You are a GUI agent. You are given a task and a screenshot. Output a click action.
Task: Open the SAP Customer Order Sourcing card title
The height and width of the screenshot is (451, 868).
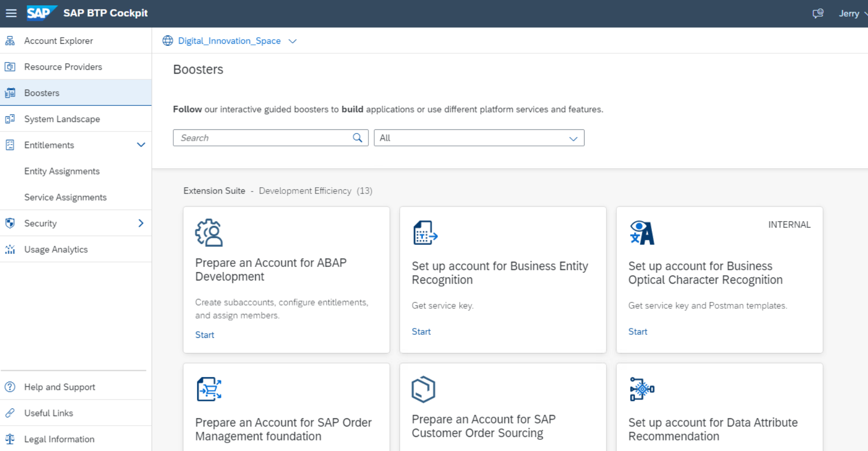click(484, 426)
